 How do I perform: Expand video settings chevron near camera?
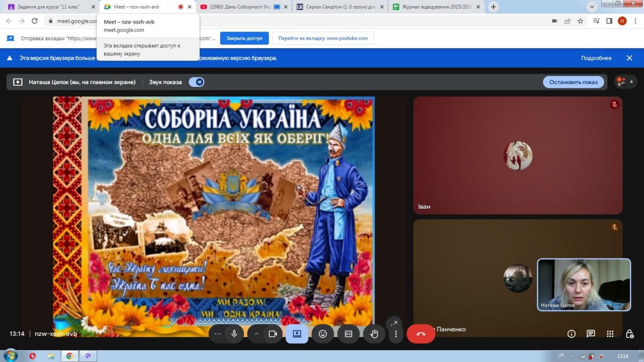click(x=256, y=334)
